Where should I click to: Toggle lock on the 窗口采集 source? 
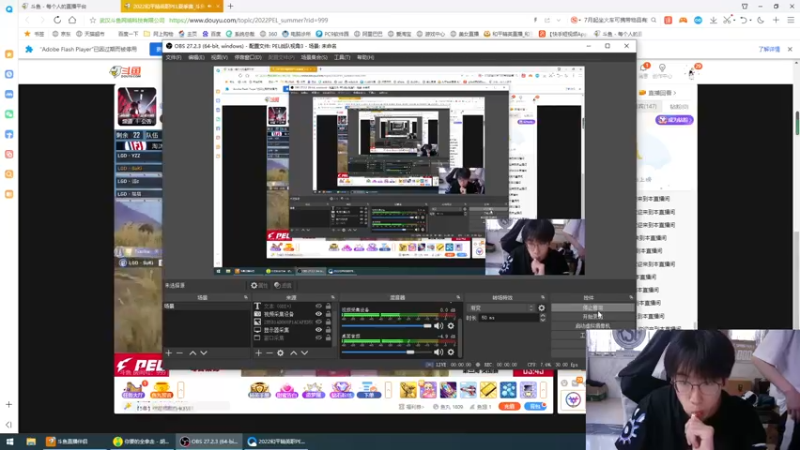tap(328, 338)
